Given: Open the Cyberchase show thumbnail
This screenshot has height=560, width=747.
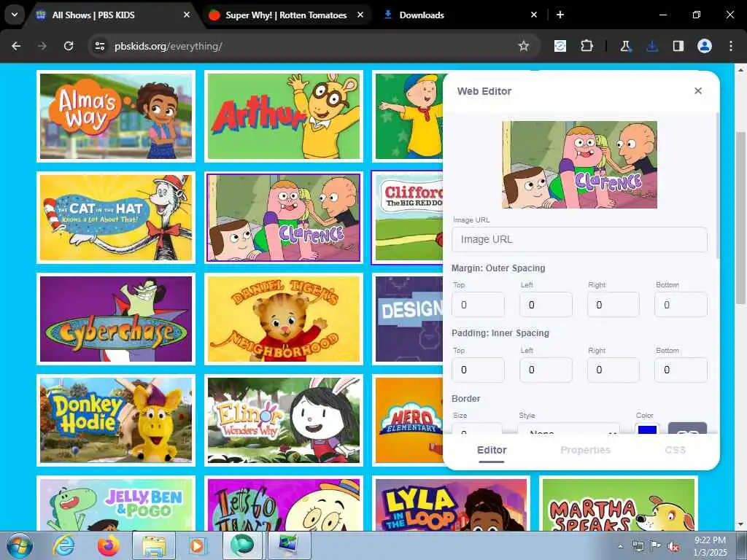Looking at the screenshot, I should tap(116, 319).
